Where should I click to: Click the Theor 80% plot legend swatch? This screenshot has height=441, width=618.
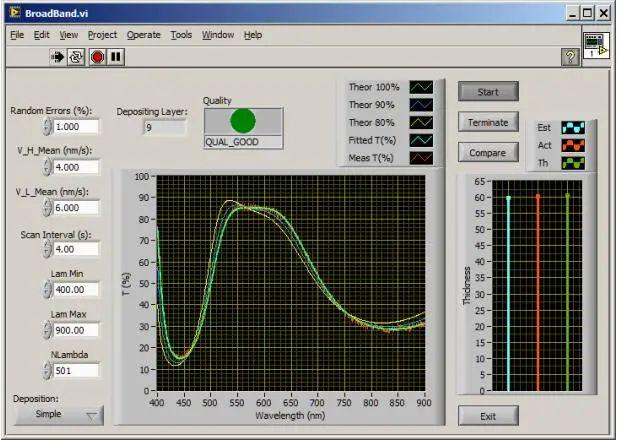[421, 123]
